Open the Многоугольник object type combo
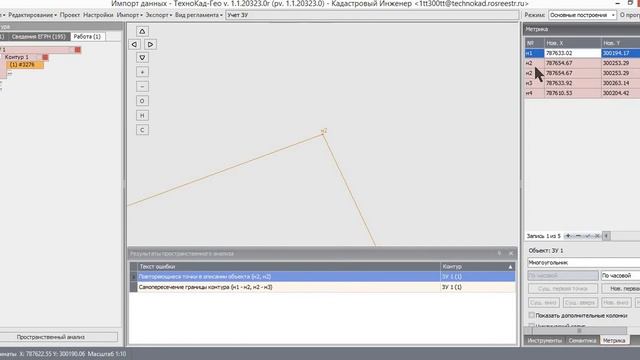Screen dimensions: 640x360 tap(584, 263)
